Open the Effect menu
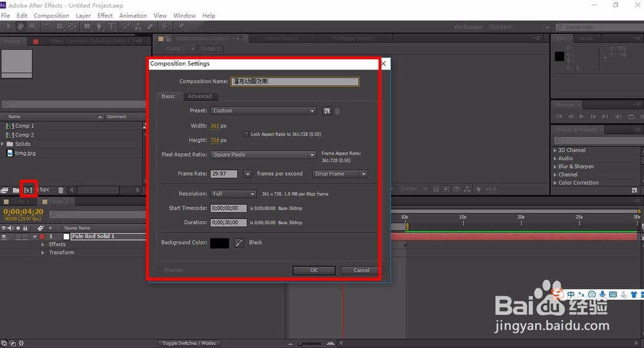Screen dimensions: 644x348 click(x=105, y=15)
